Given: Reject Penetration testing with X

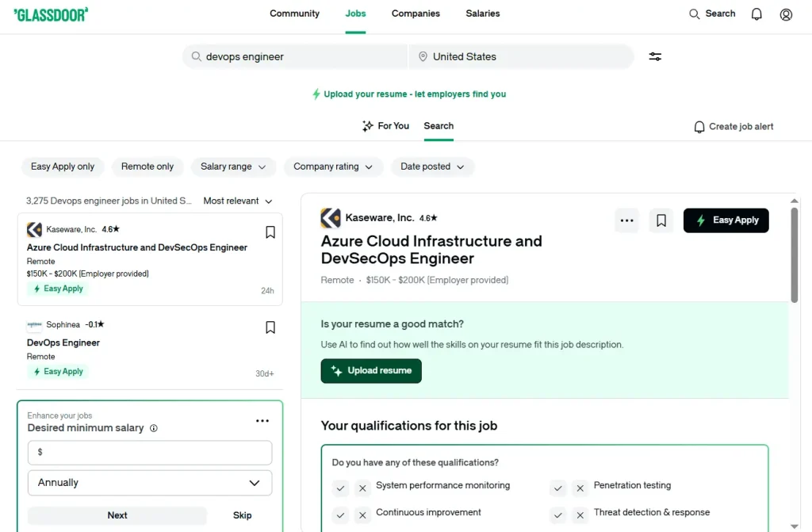Looking at the screenshot, I should [580, 488].
